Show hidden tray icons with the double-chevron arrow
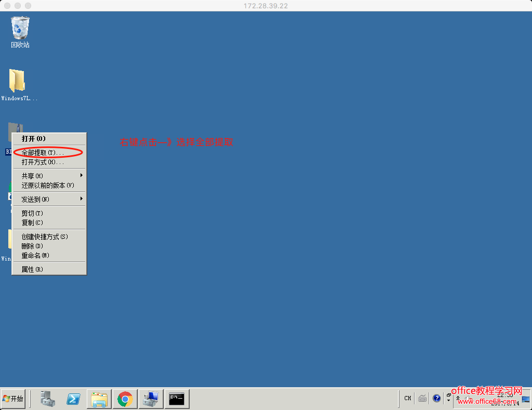Viewport: 532px width, 410px height. [458, 399]
